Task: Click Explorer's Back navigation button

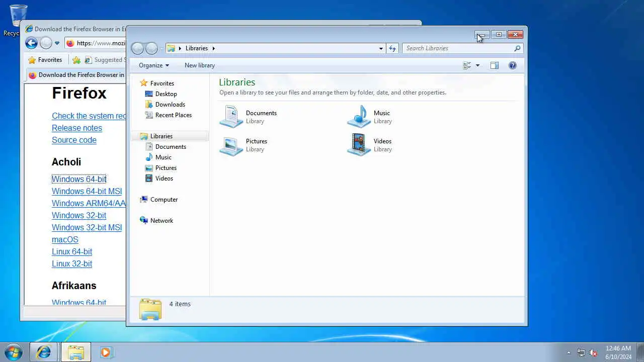Action: click(137, 48)
